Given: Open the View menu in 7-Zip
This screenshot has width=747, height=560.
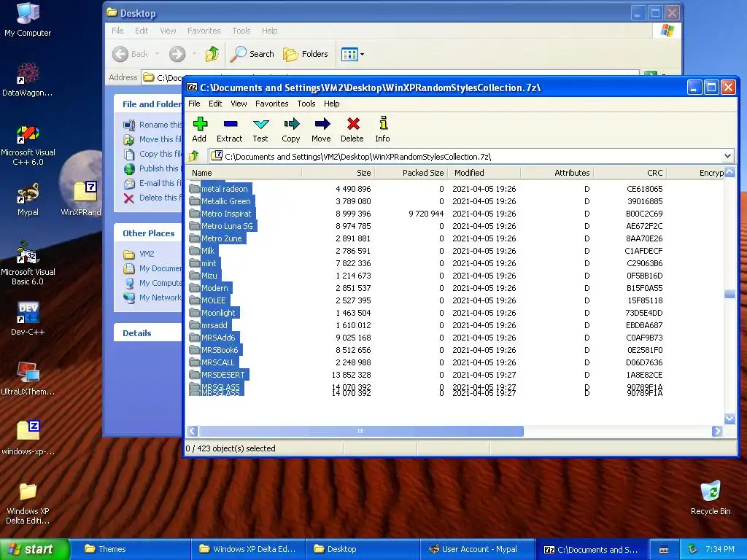Looking at the screenshot, I should tap(239, 104).
